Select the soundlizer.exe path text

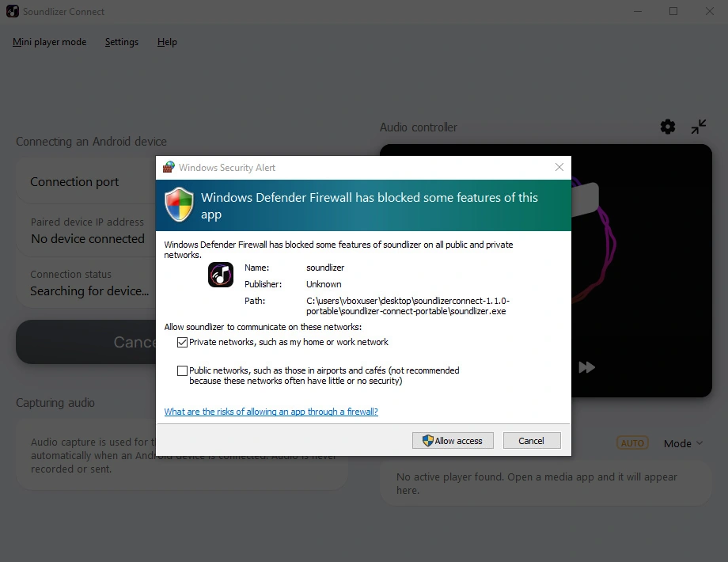pos(408,306)
